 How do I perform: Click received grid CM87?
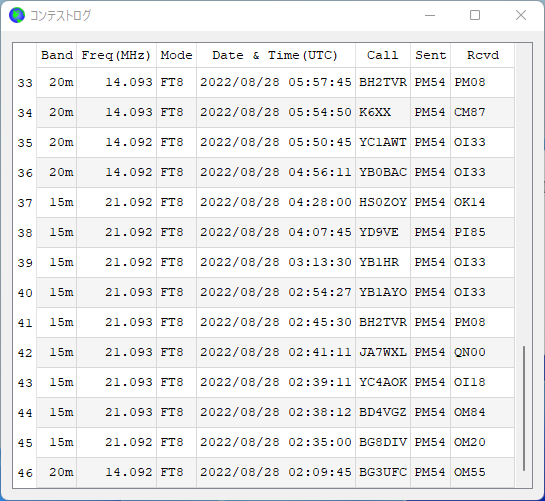[x=470, y=112]
